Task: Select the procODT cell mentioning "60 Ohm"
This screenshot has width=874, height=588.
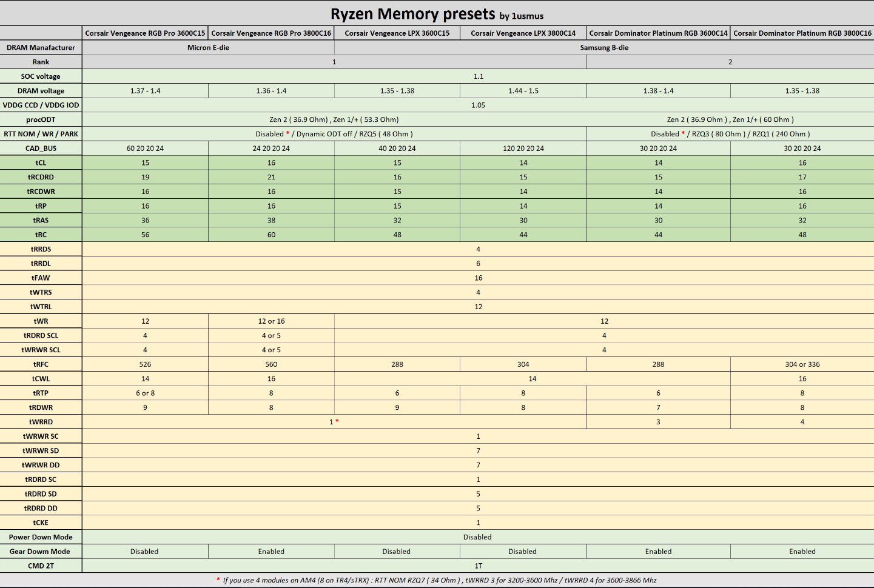Action: (x=730, y=119)
